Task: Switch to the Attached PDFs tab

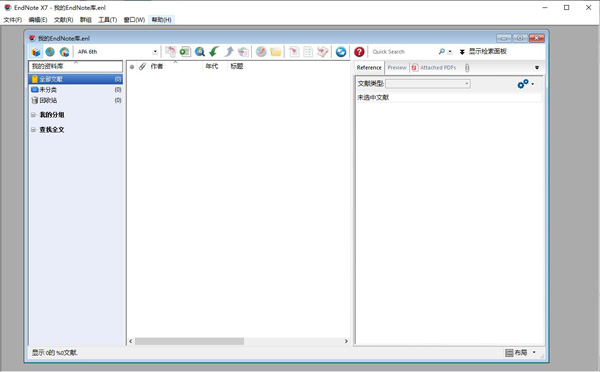Action: pyautogui.click(x=434, y=68)
